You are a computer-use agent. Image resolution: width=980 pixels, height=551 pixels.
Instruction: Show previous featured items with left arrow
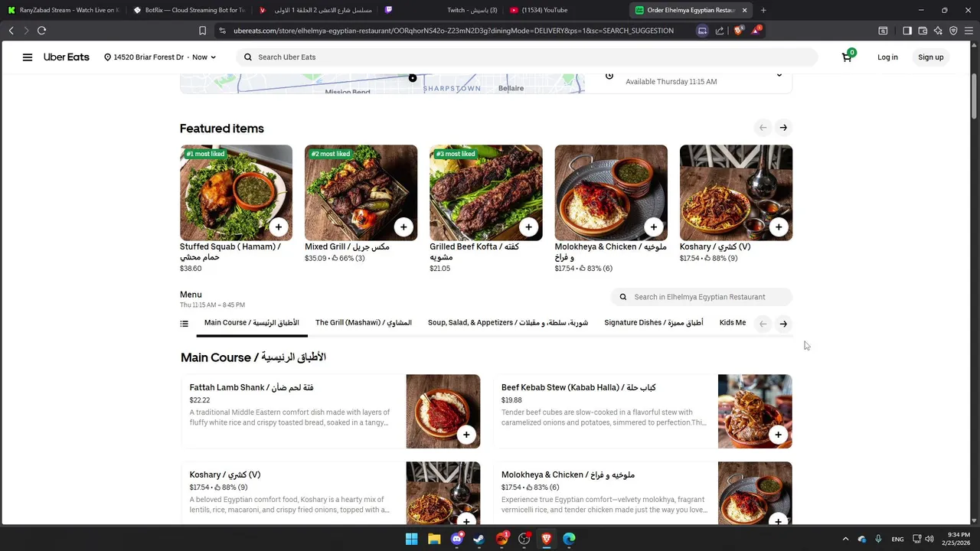pyautogui.click(x=763, y=128)
